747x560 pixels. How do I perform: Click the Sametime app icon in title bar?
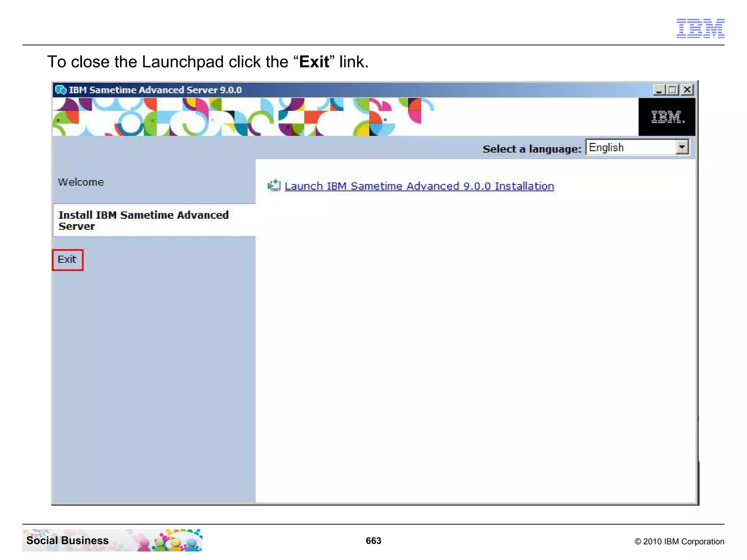(61, 90)
